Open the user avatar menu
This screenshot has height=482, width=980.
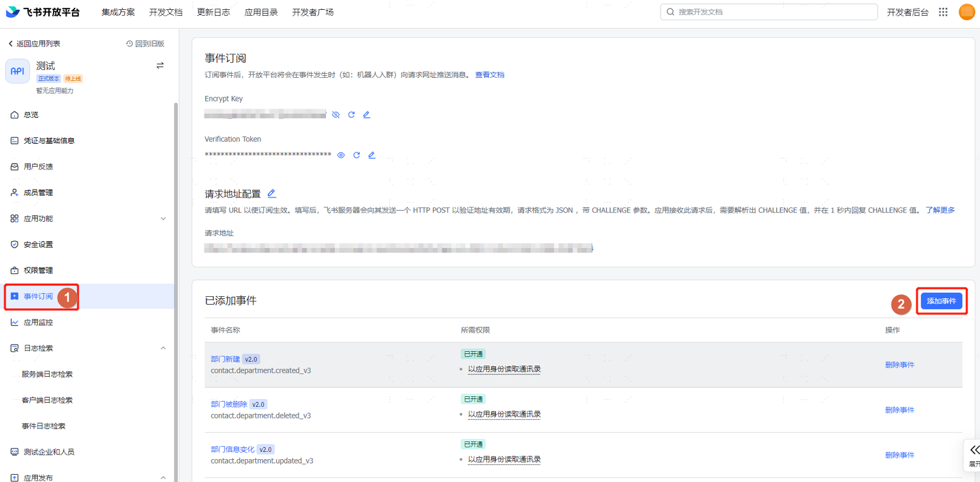point(966,12)
